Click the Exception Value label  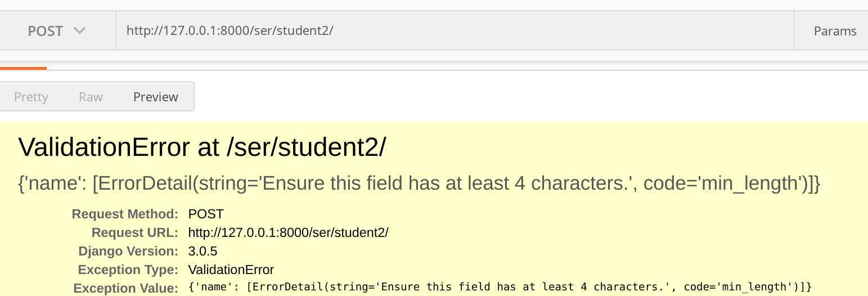pyautogui.click(x=125, y=288)
